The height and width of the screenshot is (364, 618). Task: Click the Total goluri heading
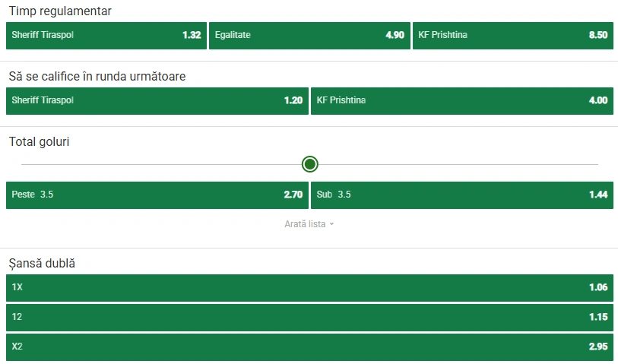pyautogui.click(x=39, y=141)
